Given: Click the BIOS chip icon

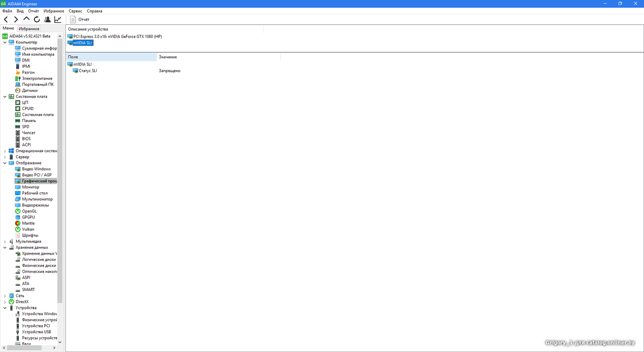Looking at the screenshot, I should point(18,139).
